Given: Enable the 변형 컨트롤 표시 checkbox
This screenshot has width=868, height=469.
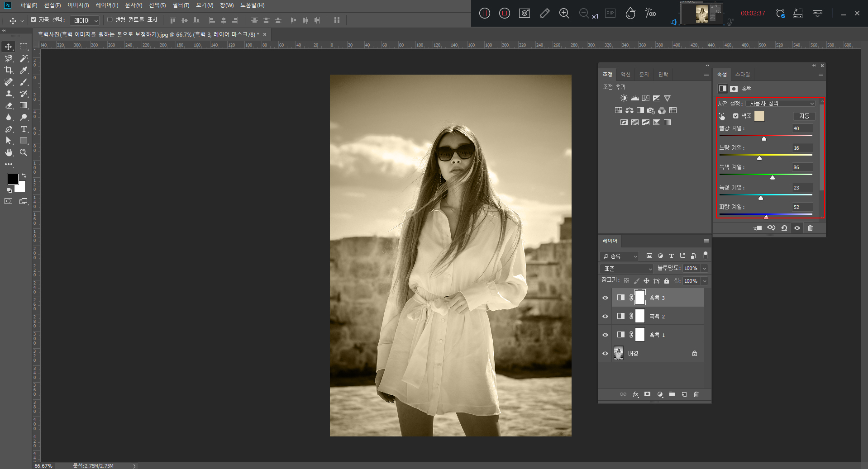Looking at the screenshot, I should coord(110,20).
